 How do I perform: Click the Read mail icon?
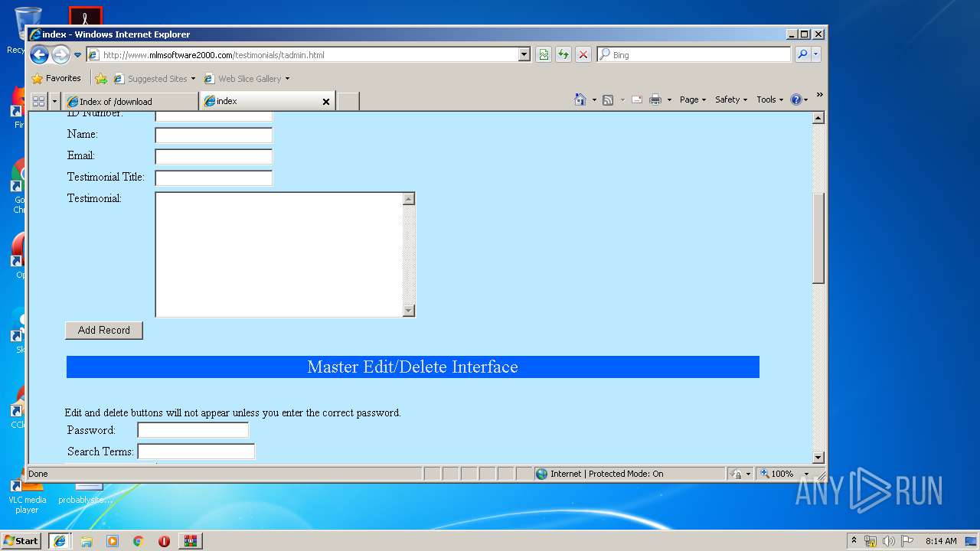[636, 99]
